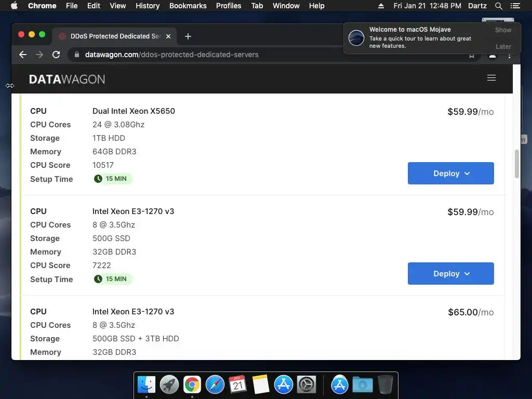The width and height of the screenshot is (532, 399).
Task: Click the browser forward arrow
Action: [x=39, y=55]
